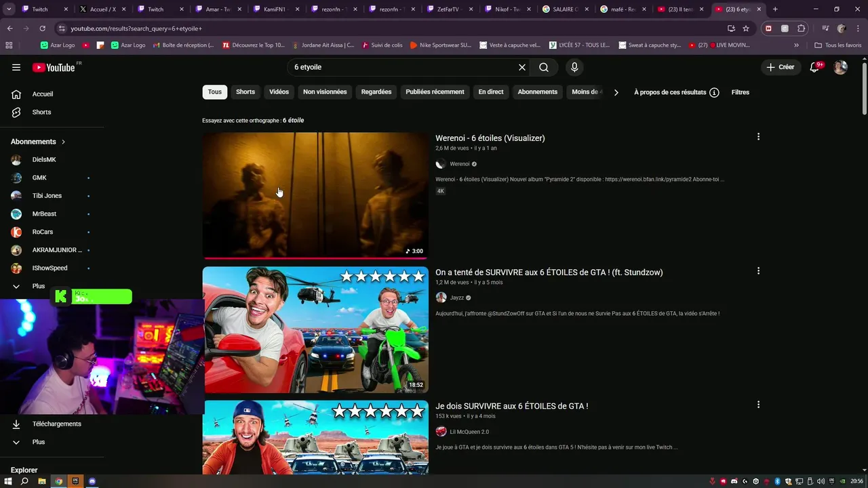Screen dimensions: 868x488
Task: Click the Werenoi visualizer thumbnail
Action: [x=315, y=195]
